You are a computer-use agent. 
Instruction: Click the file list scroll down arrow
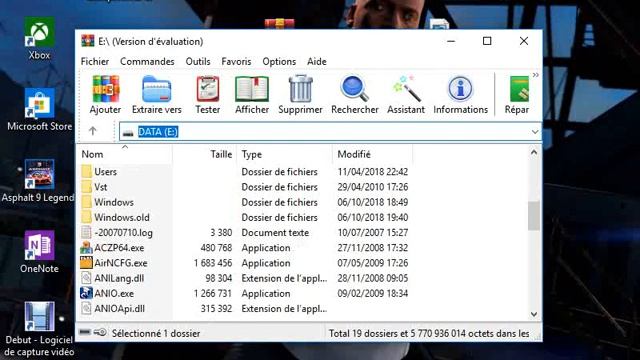click(x=534, y=314)
